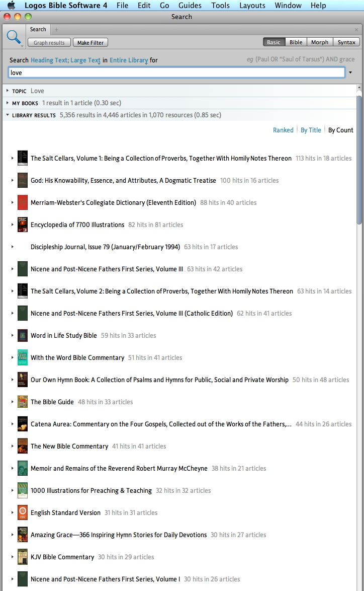Open the Guides menu
The image size is (364, 591).
(x=190, y=5)
